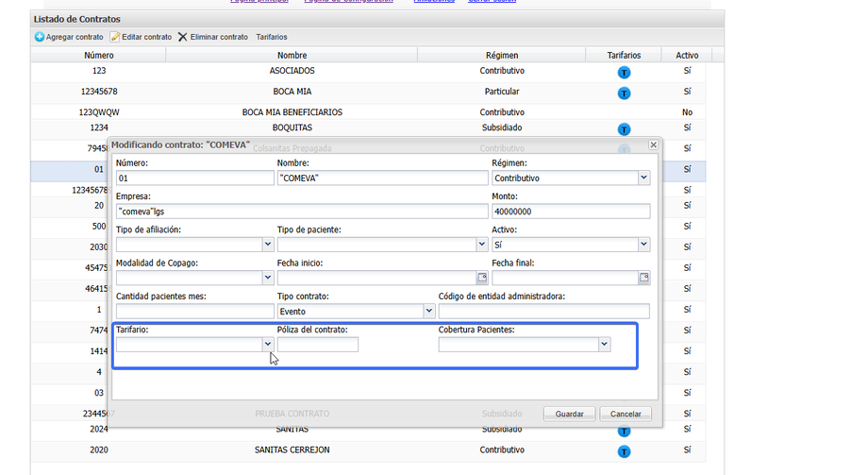Open the Cobertura Pacientes dropdown
Screen dimensions: 868x475
[604, 345]
